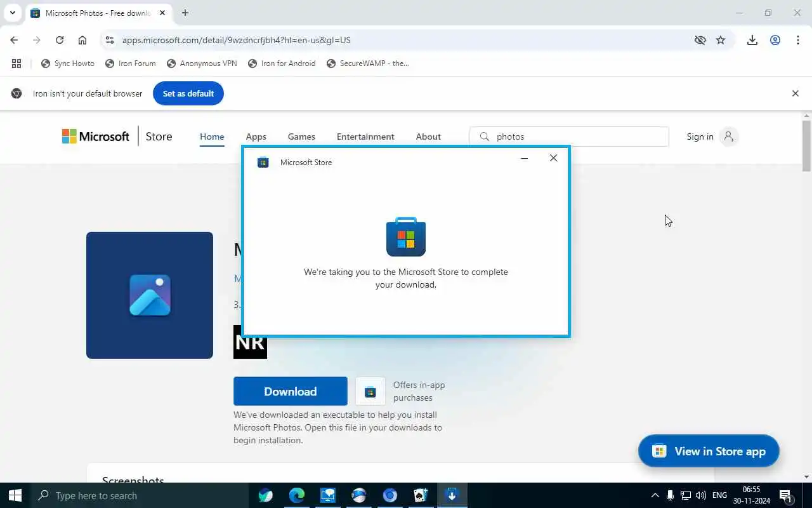Click the page vertical scrollbar
812x508 pixels.
click(x=807, y=145)
